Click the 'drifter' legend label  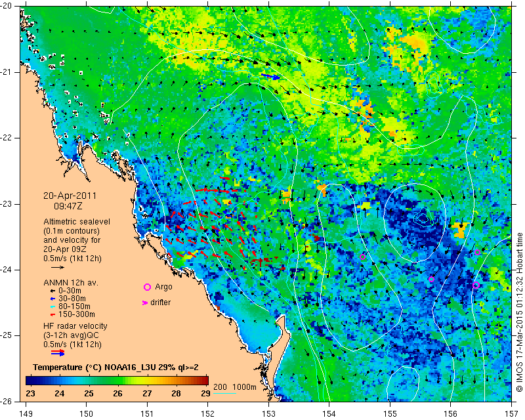click(x=160, y=303)
